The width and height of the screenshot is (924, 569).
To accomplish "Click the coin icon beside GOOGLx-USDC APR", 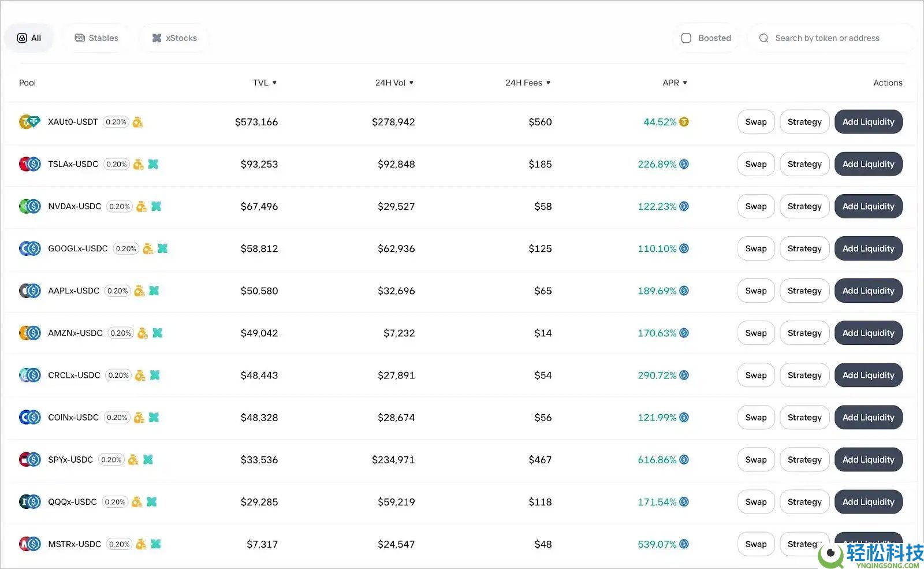I will coord(685,248).
